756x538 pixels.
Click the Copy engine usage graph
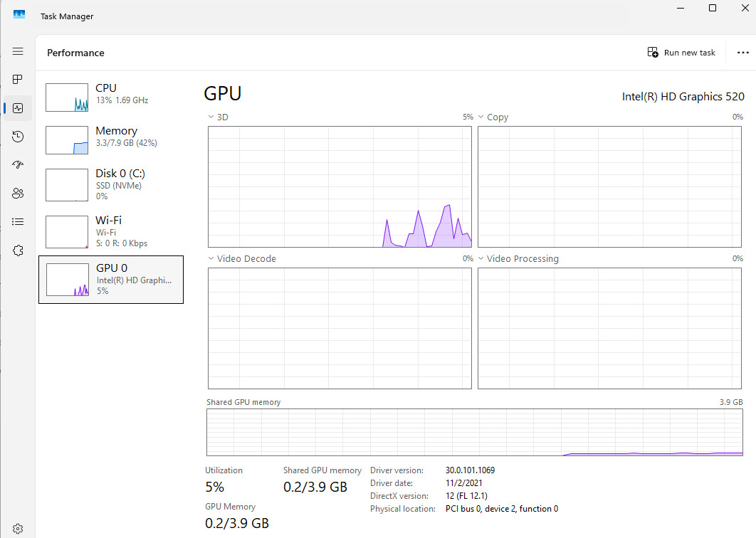pyautogui.click(x=609, y=187)
